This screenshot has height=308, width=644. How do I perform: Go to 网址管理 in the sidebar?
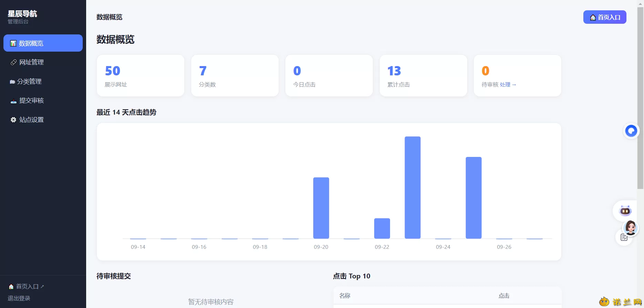click(43, 62)
